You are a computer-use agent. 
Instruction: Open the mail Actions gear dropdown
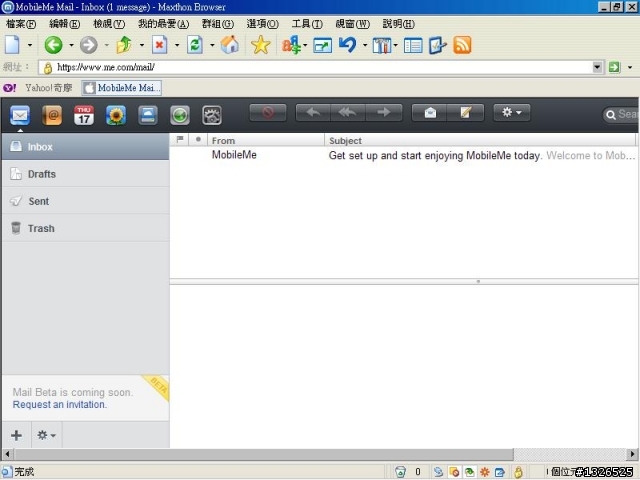(x=512, y=112)
